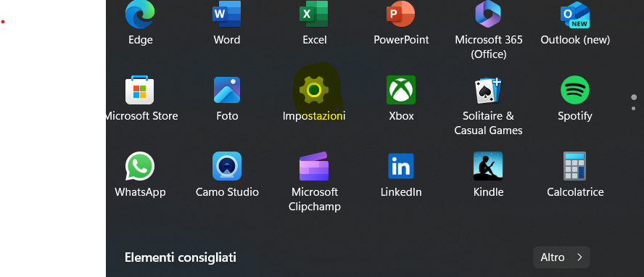Image resolution: width=644 pixels, height=277 pixels.
Task: Launch Camo Studio app
Action: click(x=227, y=166)
